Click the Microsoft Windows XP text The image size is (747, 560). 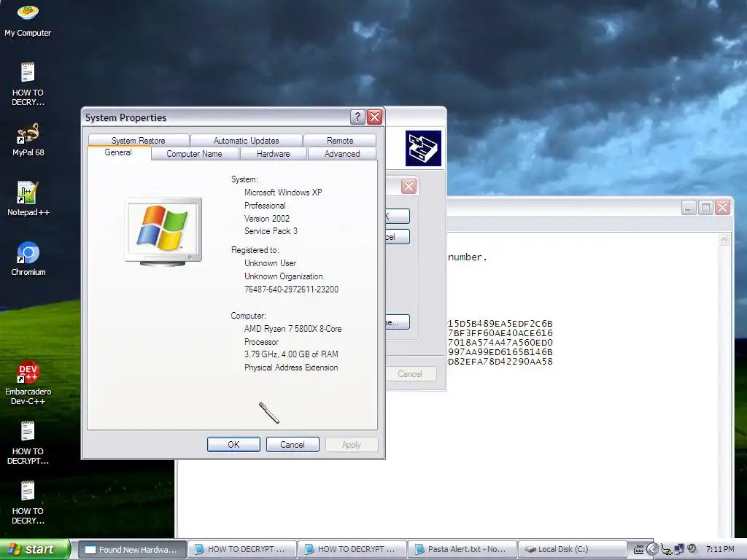coord(283,192)
